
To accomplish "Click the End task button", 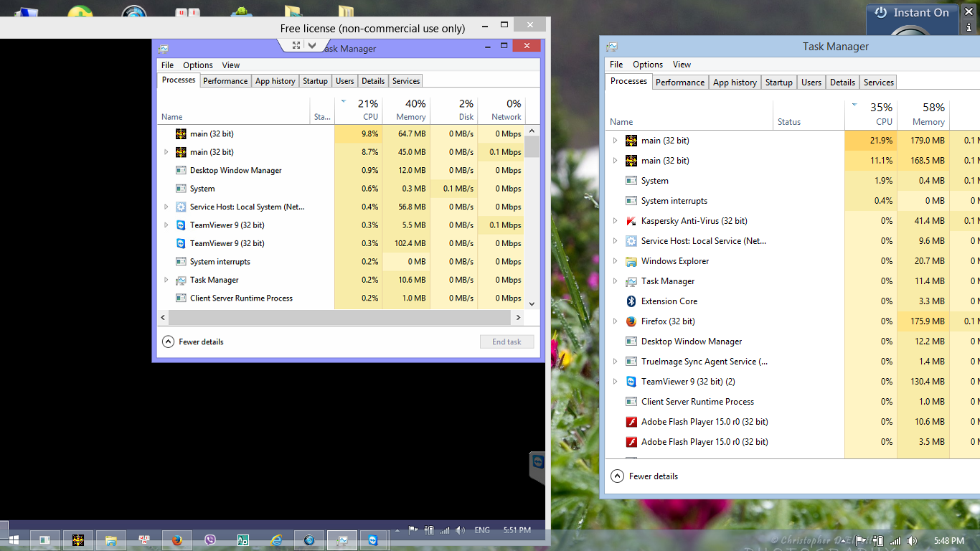I will point(507,342).
